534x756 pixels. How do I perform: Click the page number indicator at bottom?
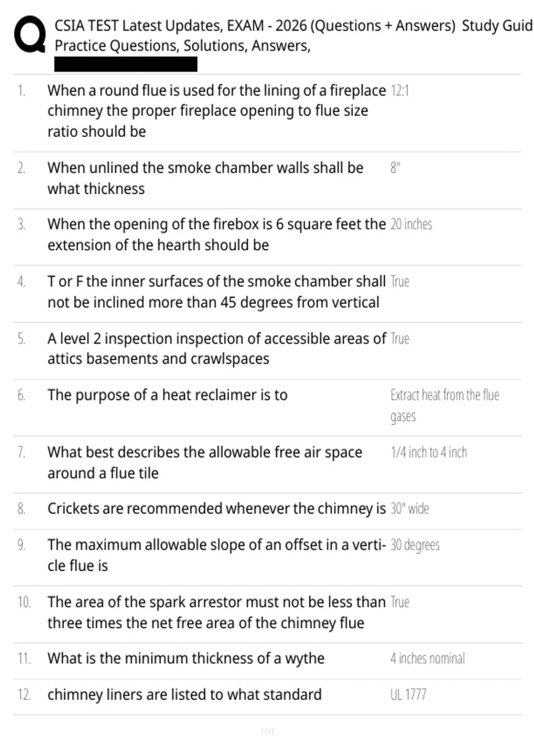pos(267,731)
